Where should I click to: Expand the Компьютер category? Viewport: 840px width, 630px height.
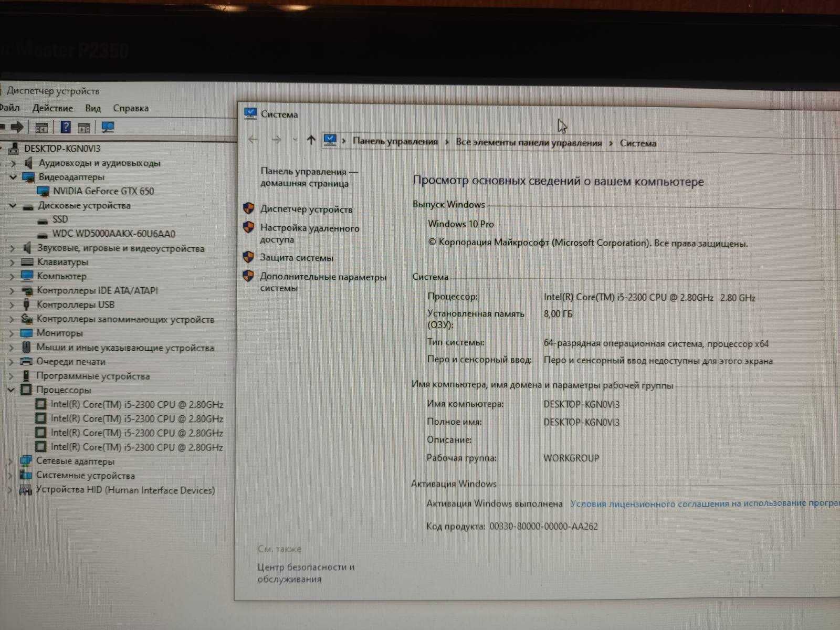pyautogui.click(x=13, y=276)
